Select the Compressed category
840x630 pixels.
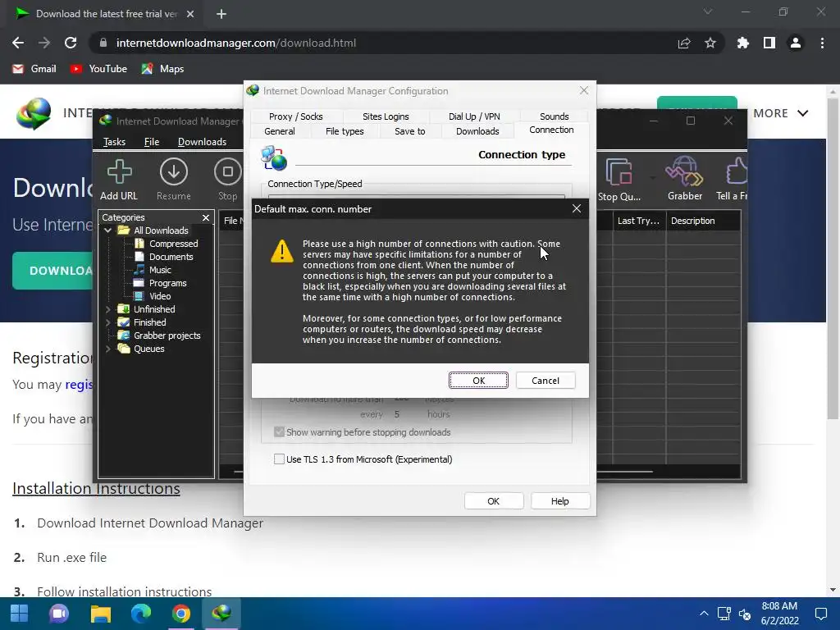click(173, 243)
